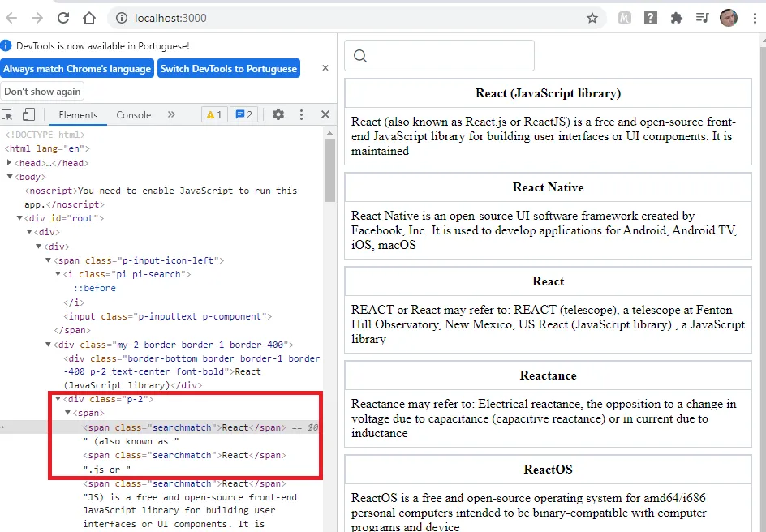Click the React Native result title
Viewport: 766px width, 532px height.
pos(548,187)
